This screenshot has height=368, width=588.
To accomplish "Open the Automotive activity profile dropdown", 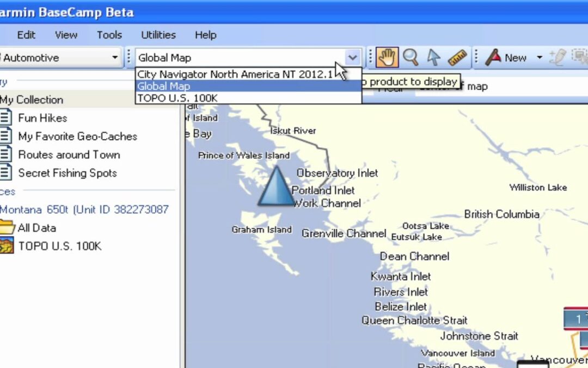I will pos(115,57).
